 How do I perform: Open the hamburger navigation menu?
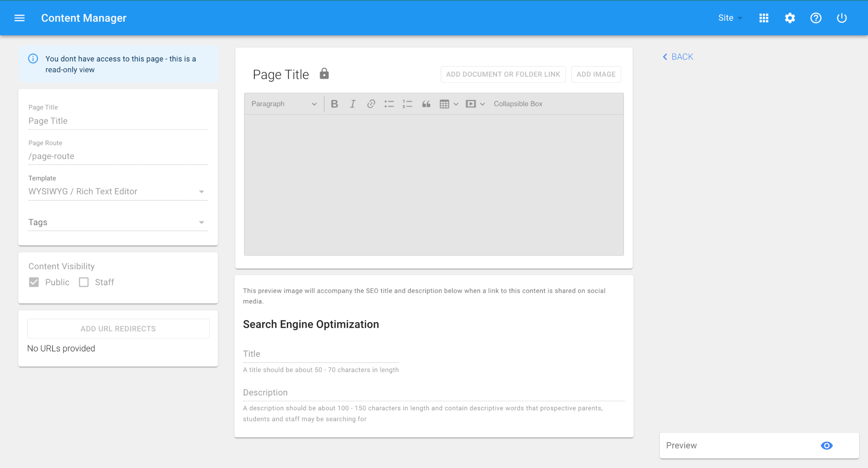19,18
